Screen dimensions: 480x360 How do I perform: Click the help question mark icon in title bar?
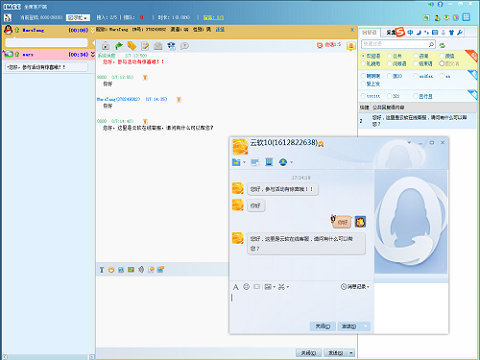pyautogui.click(x=440, y=4)
